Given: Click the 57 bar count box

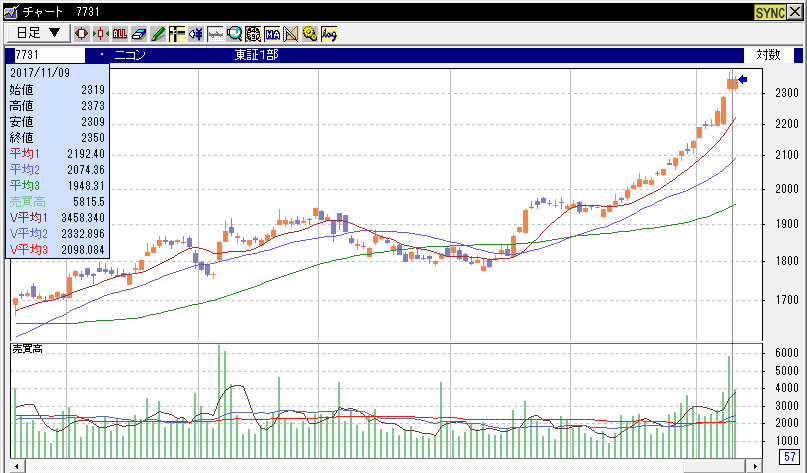Looking at the screenshot, I should pyautogui.click(x=788, y=458).
